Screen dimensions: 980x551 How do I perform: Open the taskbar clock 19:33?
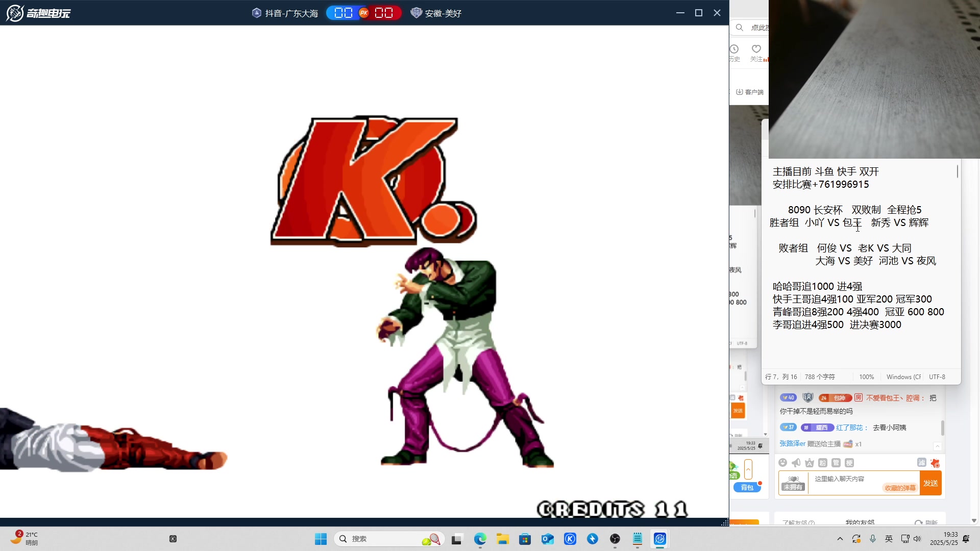(x=944, y=539)
